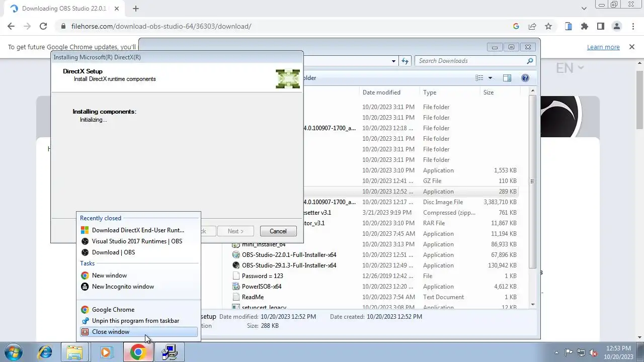
Task: Click the Explorer file list scroll up arrow
Action: (x=532, y=91)
